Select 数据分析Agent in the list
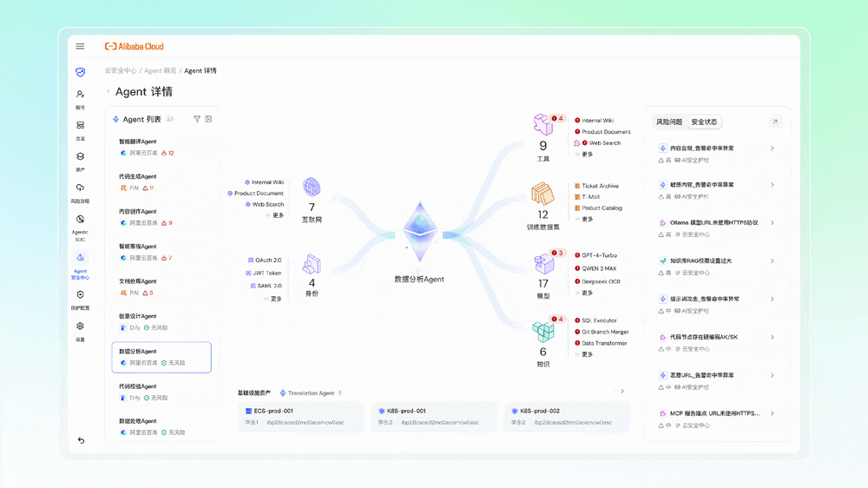The width and height of the screenshot is (868, 488). (x=161, y=357)
